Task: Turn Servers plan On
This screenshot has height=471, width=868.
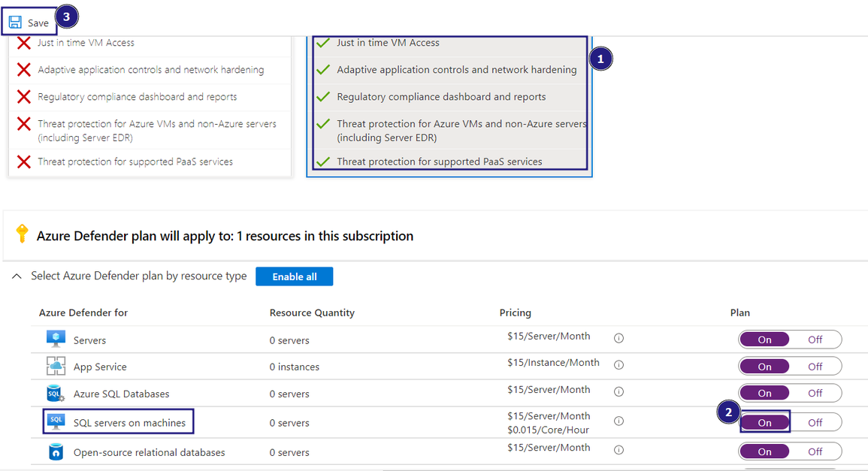Action: 764,340
